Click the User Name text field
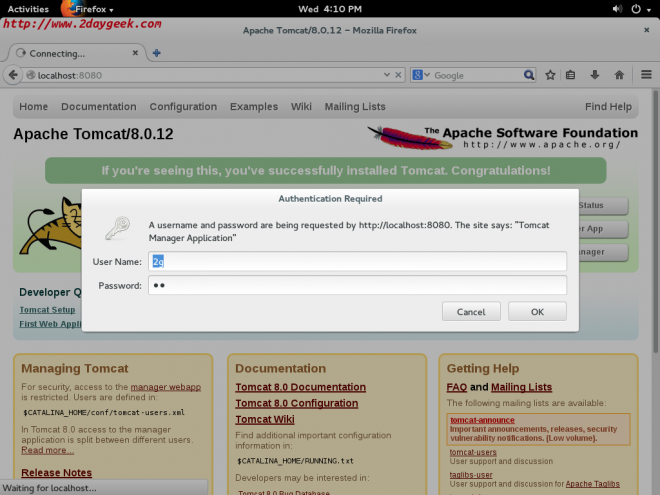This screenshot has width=660, height=495. [357, 261]
